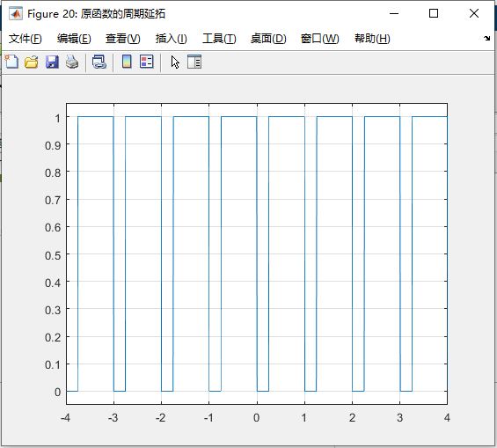Click y-axis tick label 0.7
Image resolution: width=497 pixels, height=448 pixels.
pos(53,201)
